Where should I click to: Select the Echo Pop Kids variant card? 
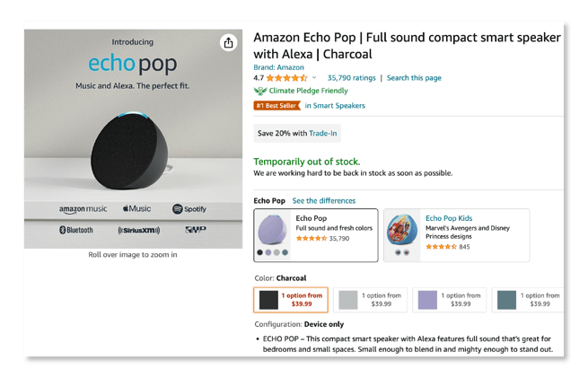[x=456, y=235]
